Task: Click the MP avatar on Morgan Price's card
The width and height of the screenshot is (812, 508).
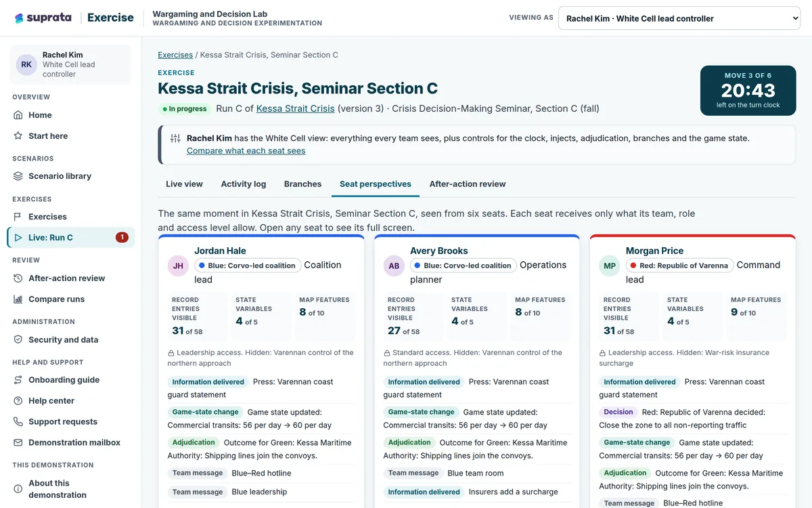Action: [610, 266]
